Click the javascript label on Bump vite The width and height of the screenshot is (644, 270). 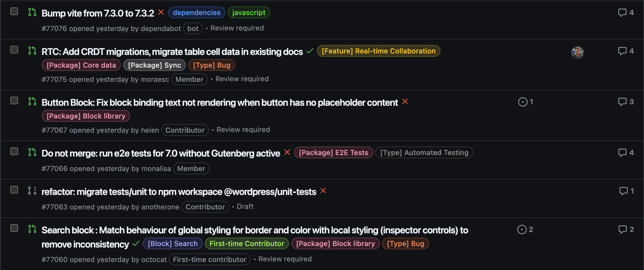pos(249,12)
